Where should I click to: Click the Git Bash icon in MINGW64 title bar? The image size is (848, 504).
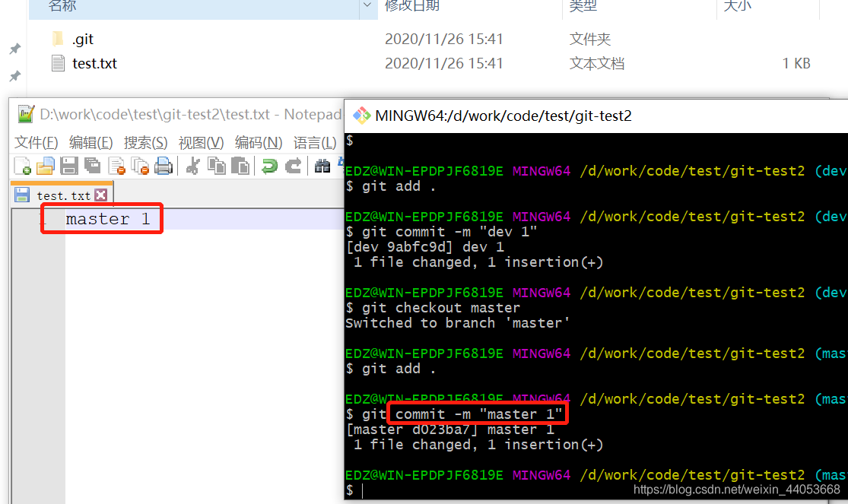pos(361,116)
